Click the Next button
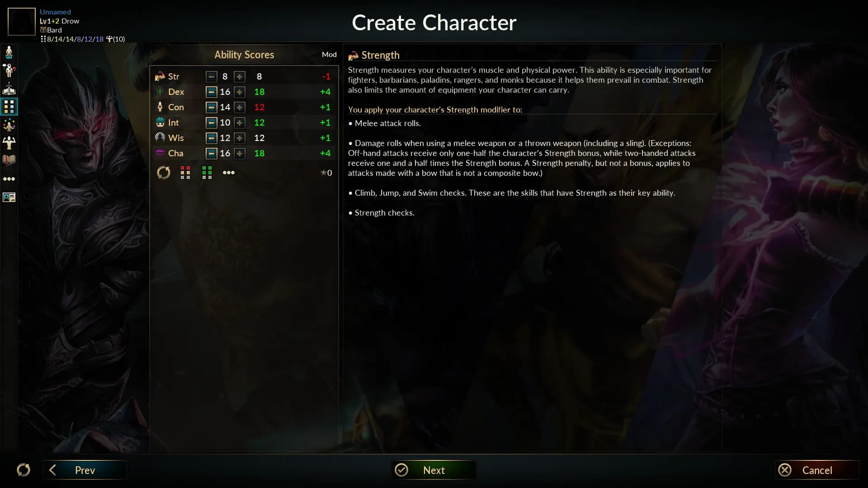868x488 pixels. click(x=433, y=470)
